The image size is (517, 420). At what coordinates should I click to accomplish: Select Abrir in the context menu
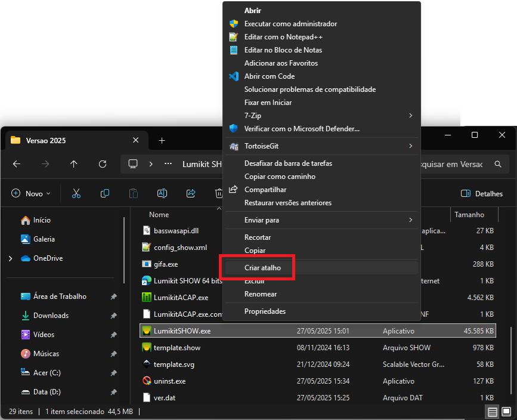click(x=321, y=11)
